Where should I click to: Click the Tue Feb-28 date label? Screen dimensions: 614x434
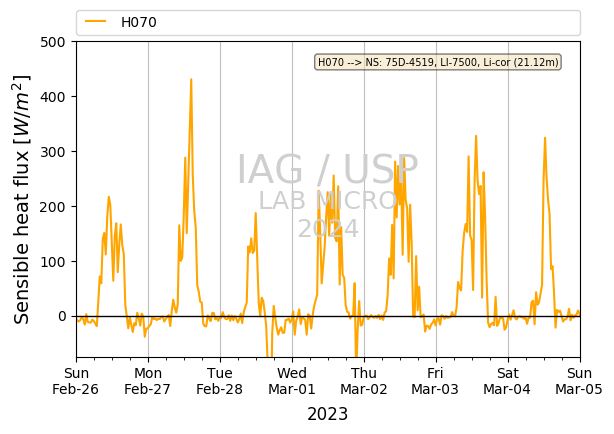pyautogui.click(x=220, y=381)
